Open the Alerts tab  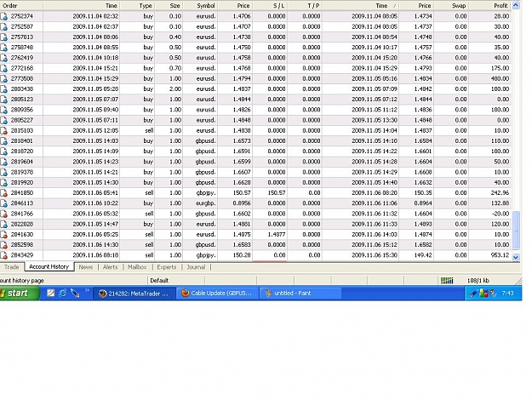111,267
